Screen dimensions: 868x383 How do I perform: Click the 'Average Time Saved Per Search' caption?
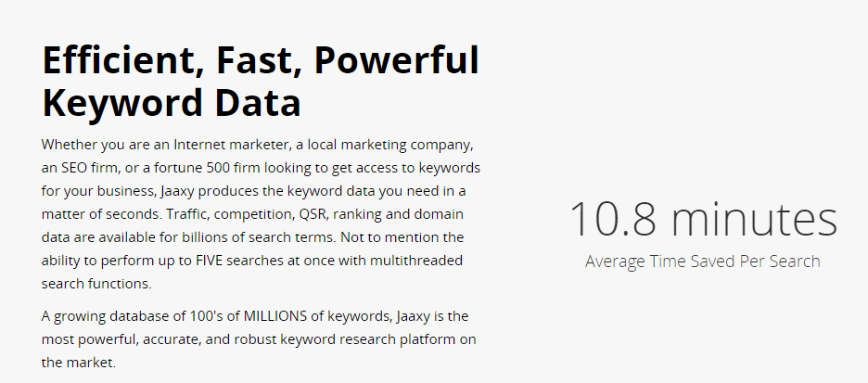tap(703, 262)
